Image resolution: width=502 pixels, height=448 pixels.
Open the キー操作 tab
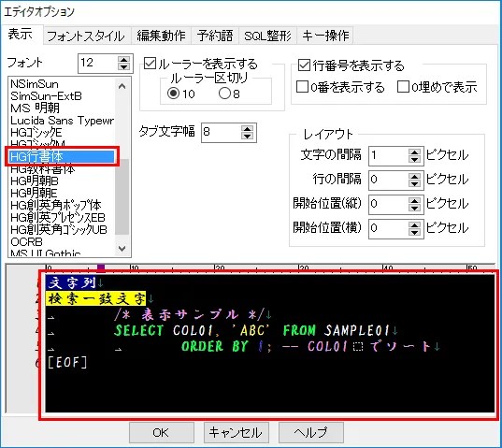pyautogui.click(x=325, y=36)
